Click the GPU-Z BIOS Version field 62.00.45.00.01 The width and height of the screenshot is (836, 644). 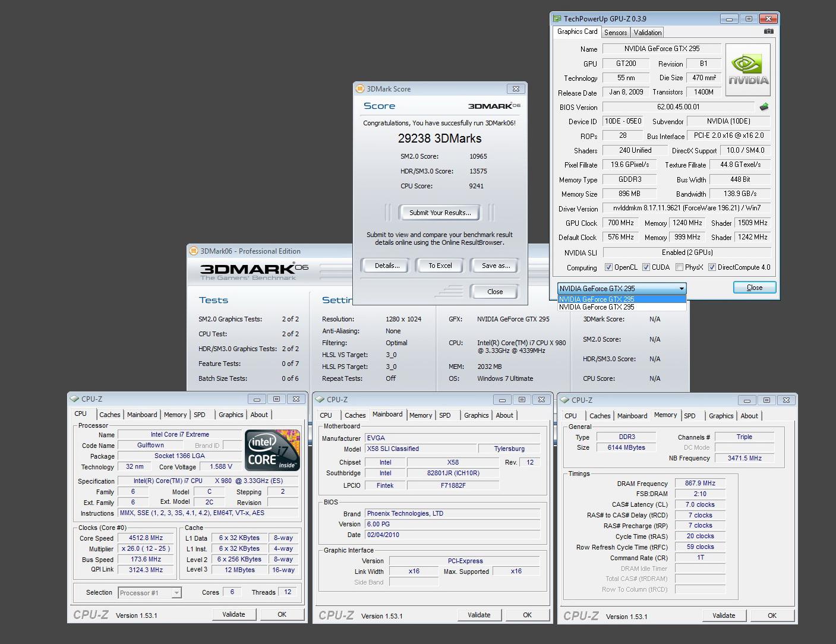[x=678, y=107]
